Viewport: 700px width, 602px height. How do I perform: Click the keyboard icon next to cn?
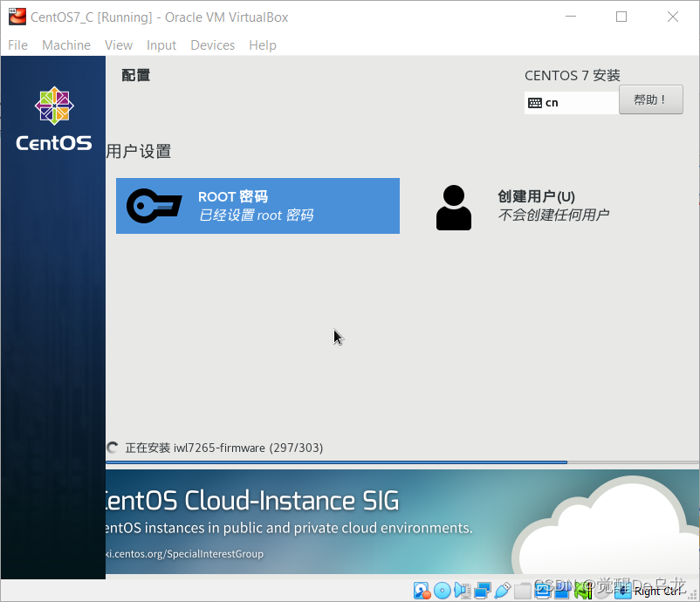pyautogui.click(x=536, y=102)
